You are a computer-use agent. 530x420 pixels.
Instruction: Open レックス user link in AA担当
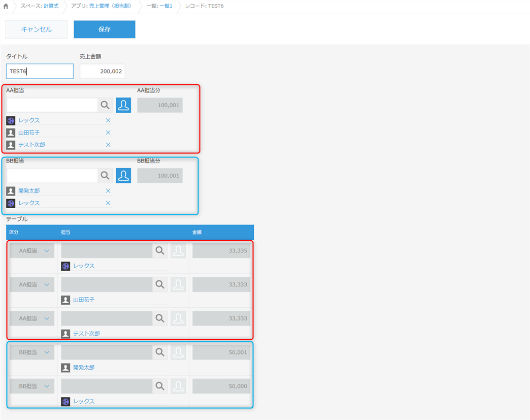tap(29, 120)
